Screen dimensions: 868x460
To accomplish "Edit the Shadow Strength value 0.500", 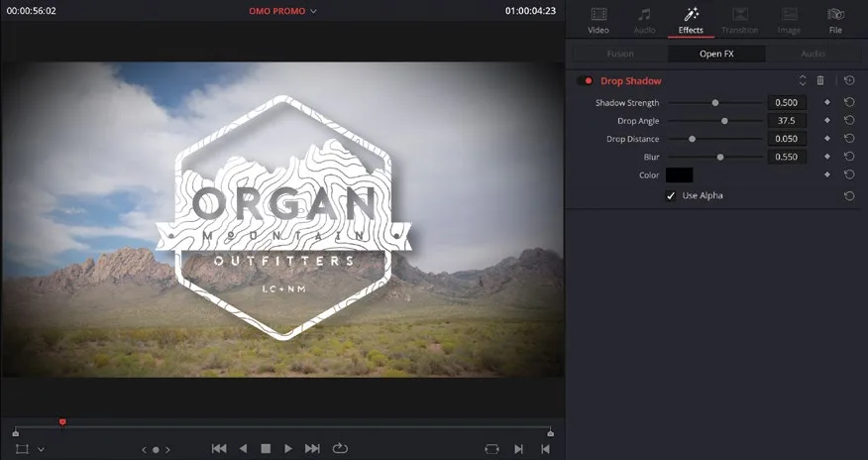I will tap(787, 102).
